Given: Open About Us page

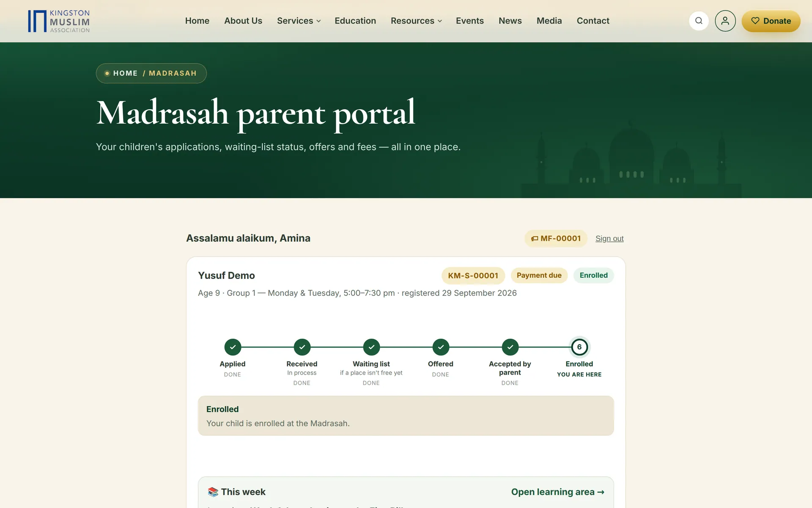Looking at the screenshot, I should [243, 21].
